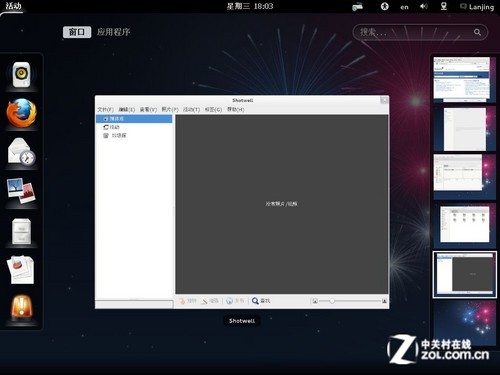Open the 标签(G) Tags menu

(213, 109)
